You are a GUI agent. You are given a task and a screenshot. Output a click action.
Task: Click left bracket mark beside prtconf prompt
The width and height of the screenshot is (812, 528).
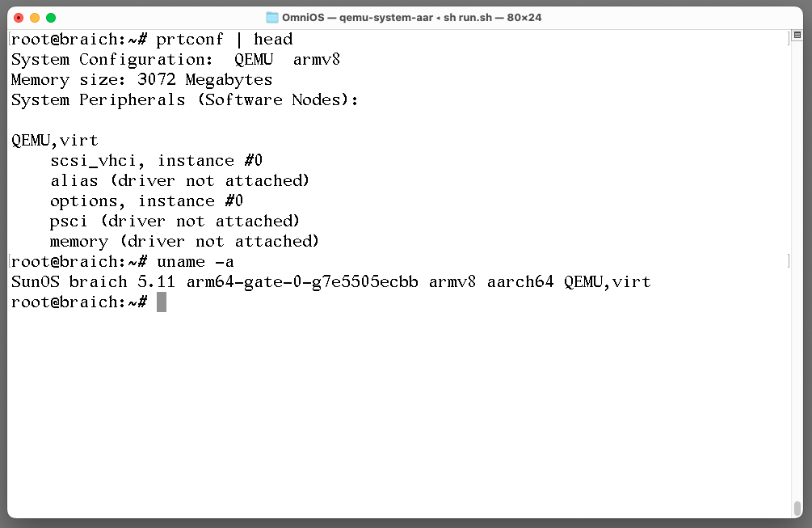(x=9, y=39)
